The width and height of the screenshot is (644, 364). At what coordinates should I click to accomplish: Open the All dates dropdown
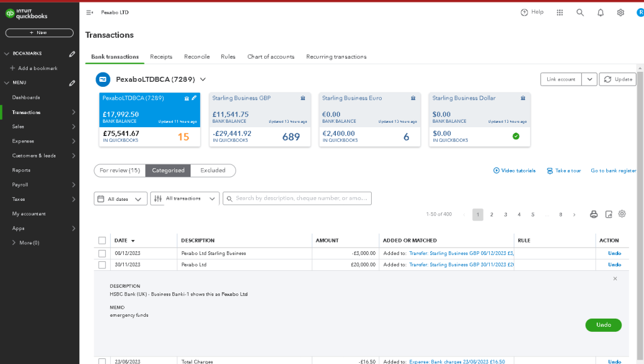click(x=120, y=198)
